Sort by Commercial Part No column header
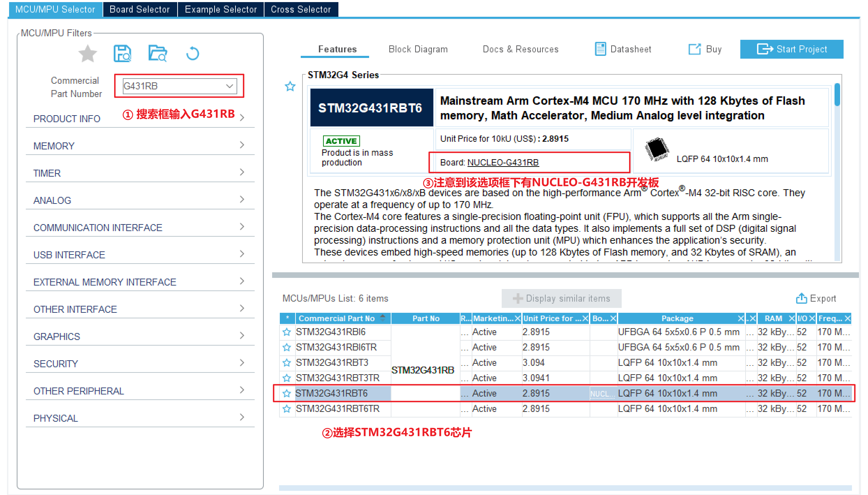The image size is (868, 495). click(x=343, y=318)
